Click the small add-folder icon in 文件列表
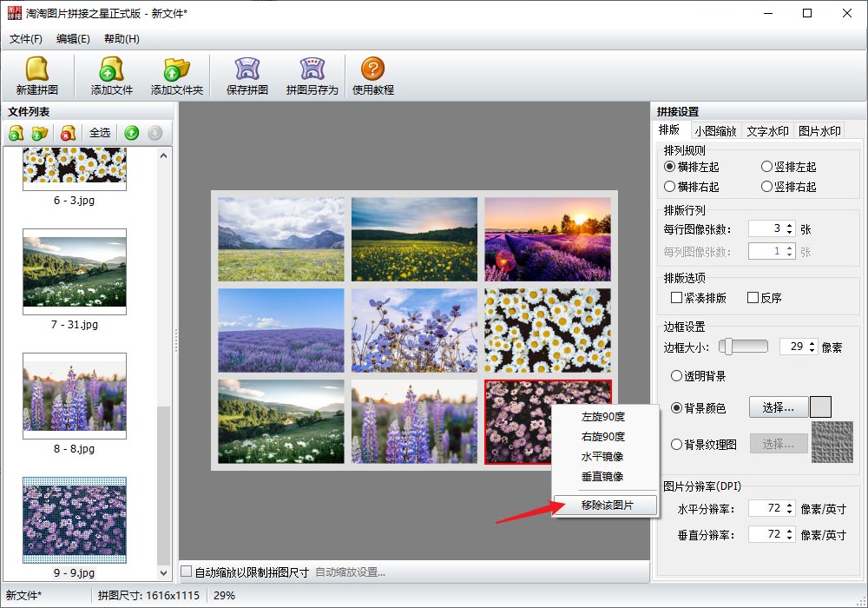This screenshot has height=608, width=868. (x=40, y=133)
